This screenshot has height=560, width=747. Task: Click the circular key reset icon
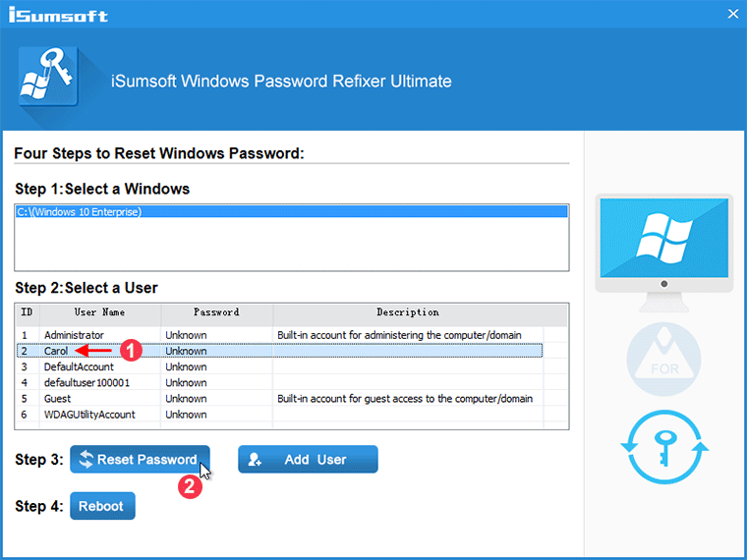tap(664, 447)
